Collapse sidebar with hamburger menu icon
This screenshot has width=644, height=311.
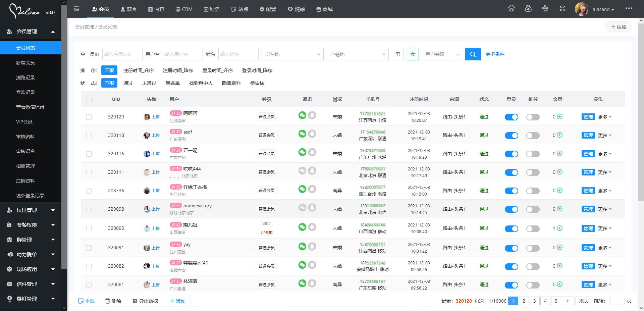click(x=76, y=9)
